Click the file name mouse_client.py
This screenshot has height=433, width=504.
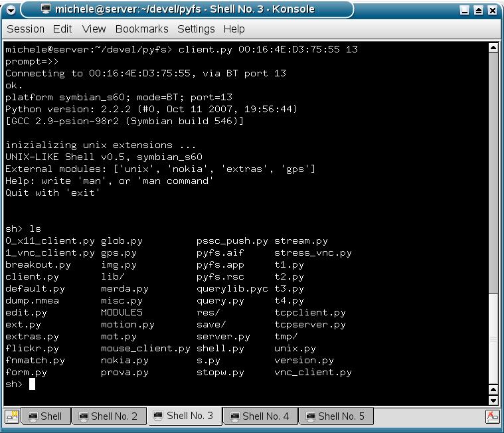145,349
